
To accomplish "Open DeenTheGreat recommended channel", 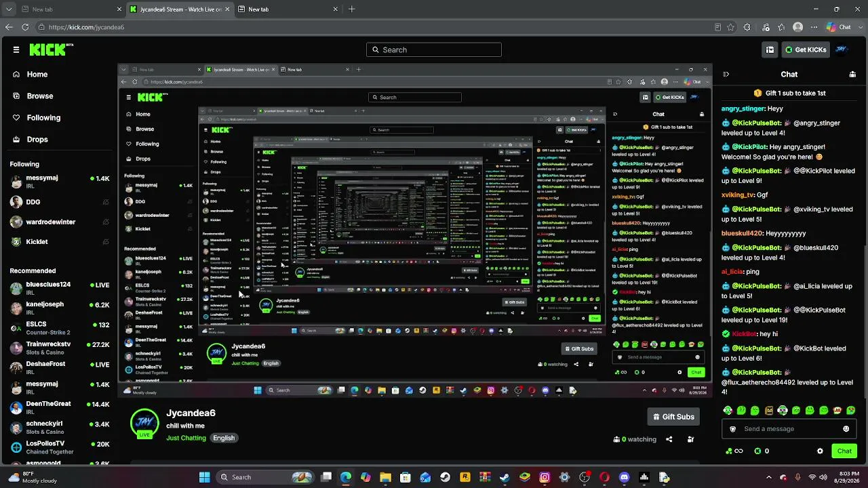I will (x=60, y=407).
